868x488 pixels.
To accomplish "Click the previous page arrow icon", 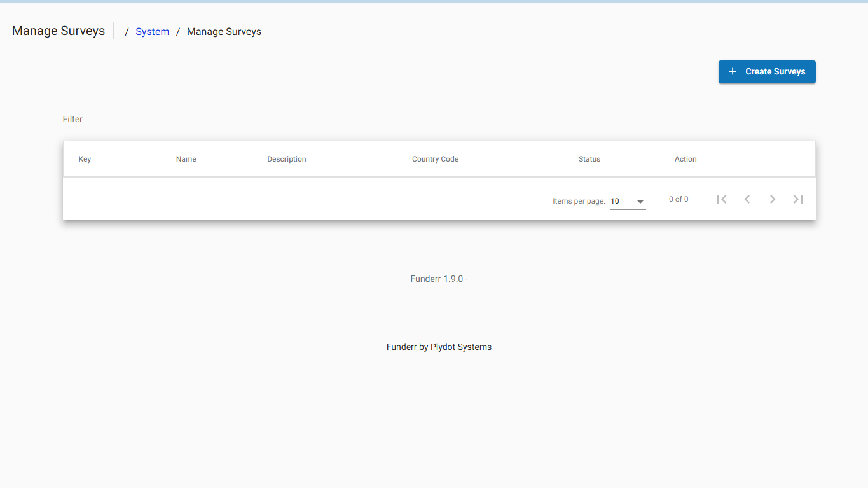I will [747, 199].
